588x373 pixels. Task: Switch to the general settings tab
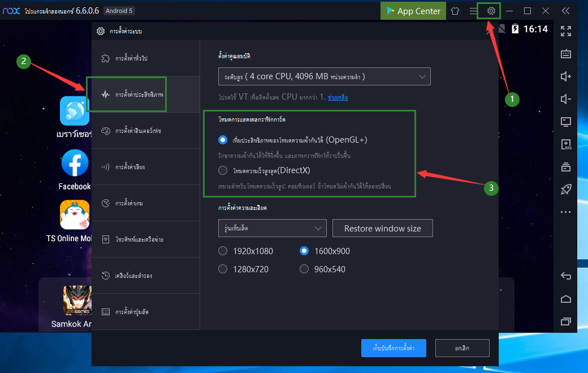tap(145, 58)
